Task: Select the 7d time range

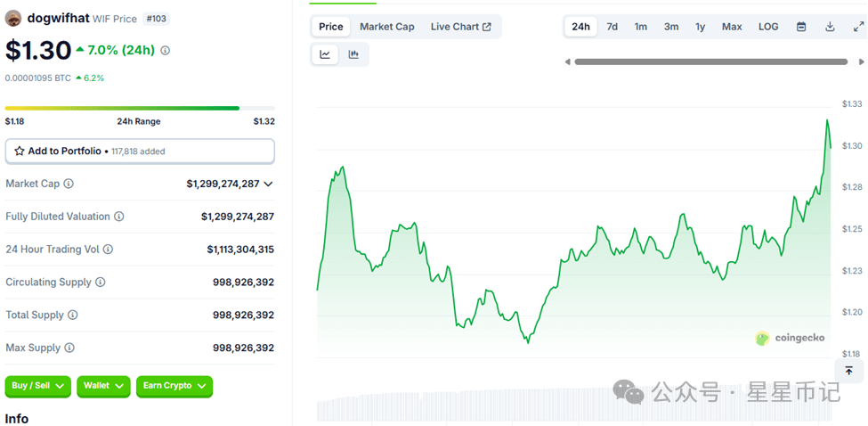Action: (x=612, y=27)
